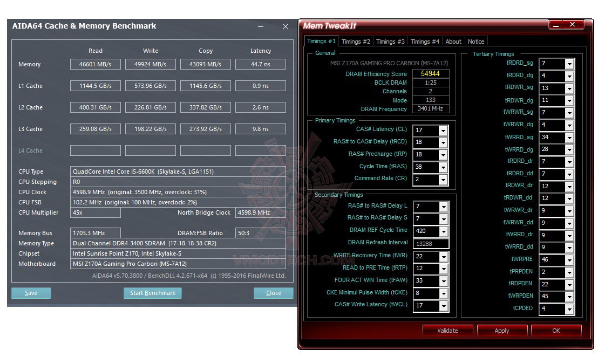Expand the tWRWR_dg dropdown
The image size is (598, 364).
[x=569, y=125]
